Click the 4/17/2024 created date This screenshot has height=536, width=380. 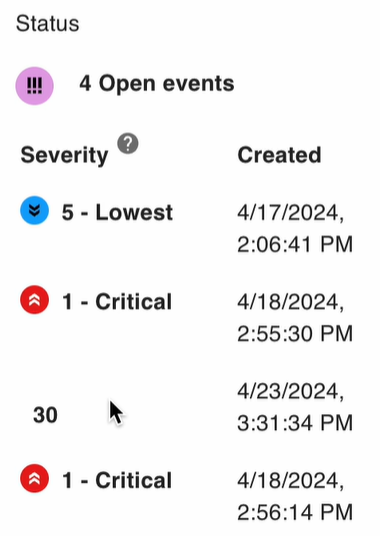[291, 213]
